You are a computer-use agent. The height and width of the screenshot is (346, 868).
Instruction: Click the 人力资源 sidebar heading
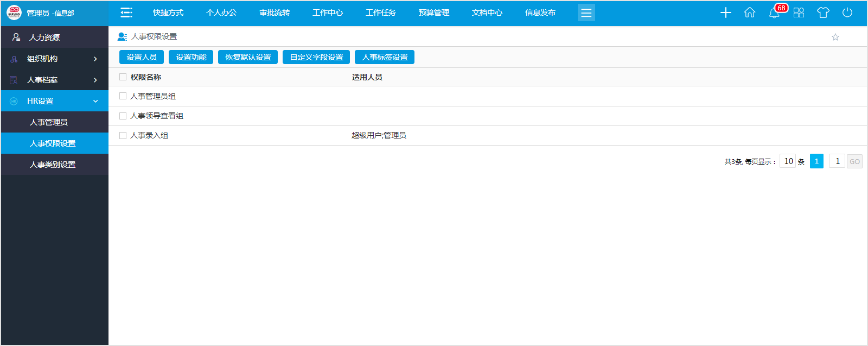pyautogui.click(x=44, y=37)
